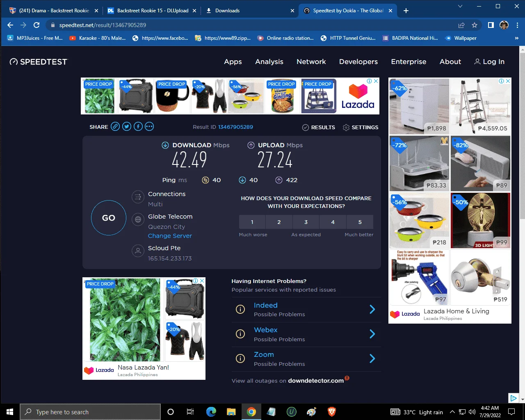
Task: Open the Chrome share page icon
Action: [x=461, y=25]
